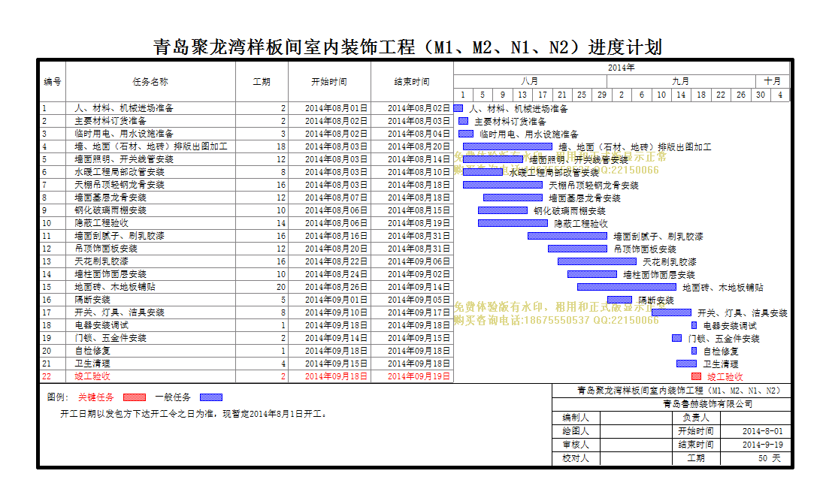The width and height of the screenshot is (829, 504).
Task: Select task name 地面砖、木地板铺贴 in table
Action: (x=115, y=287)
